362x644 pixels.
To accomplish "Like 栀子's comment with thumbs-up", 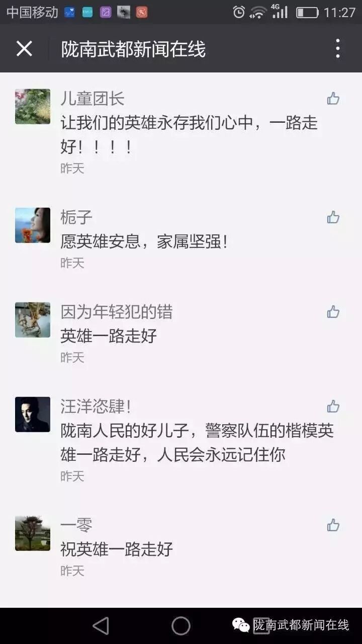I will (333, 217).
